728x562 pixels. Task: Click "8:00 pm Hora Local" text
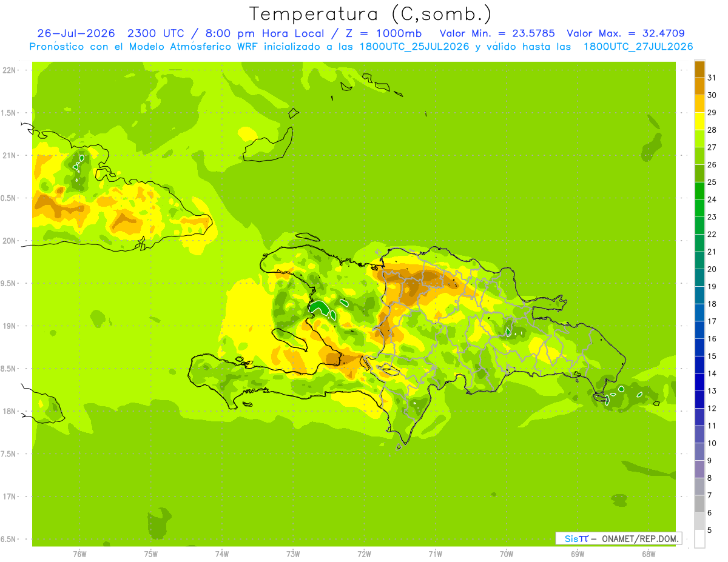coord(261,33)
